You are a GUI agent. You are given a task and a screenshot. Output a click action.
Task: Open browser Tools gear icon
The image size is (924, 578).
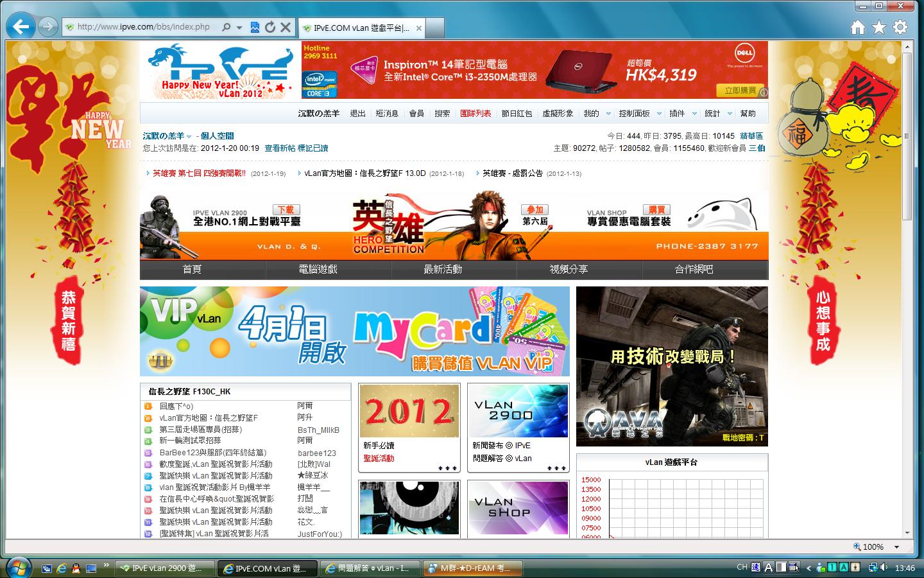(x=900, y=27)
